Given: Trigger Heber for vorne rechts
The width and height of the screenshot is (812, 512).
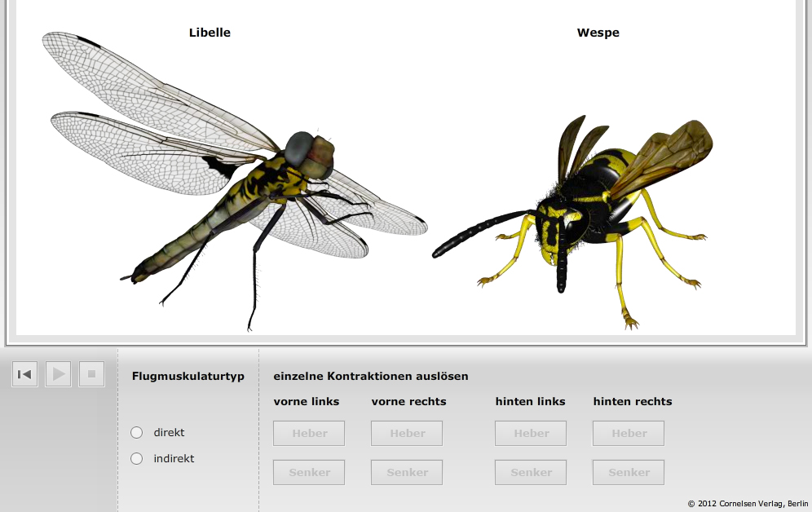Looking at the screenshot, I should pyautogui.click(x=407, y=434).
